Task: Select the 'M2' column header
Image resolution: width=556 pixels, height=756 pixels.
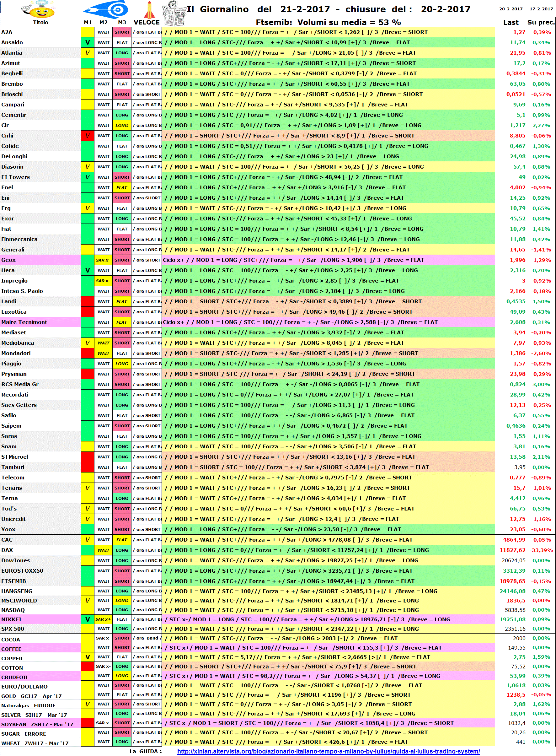Action: (103, 22)
